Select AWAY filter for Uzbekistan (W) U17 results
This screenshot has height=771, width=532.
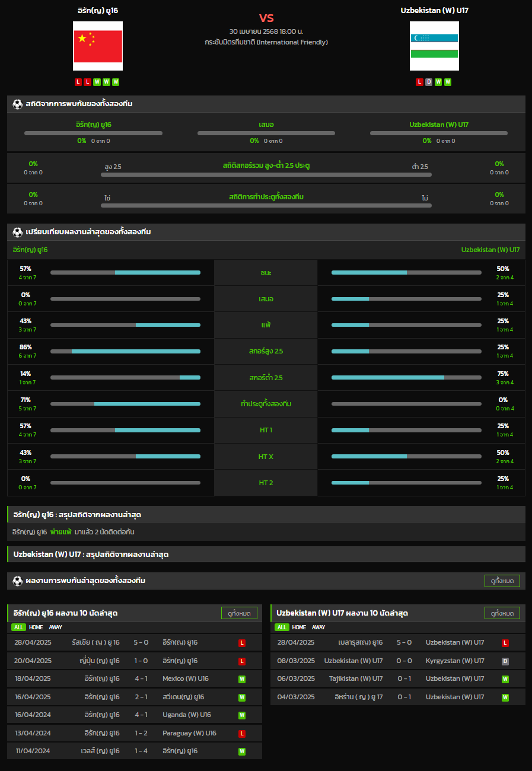click(318, 627)
